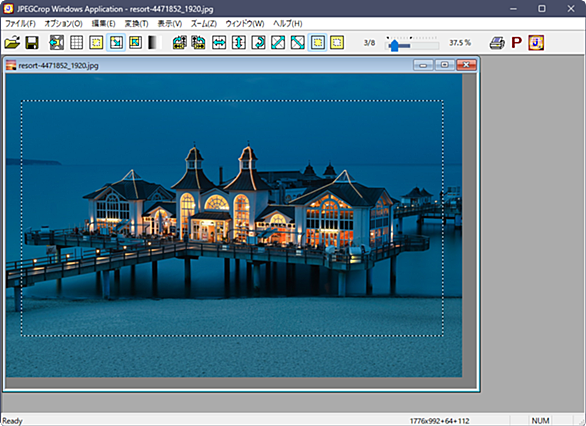
Task: Click the transverse diagonal arrow icon
Action: coord(298,43)
